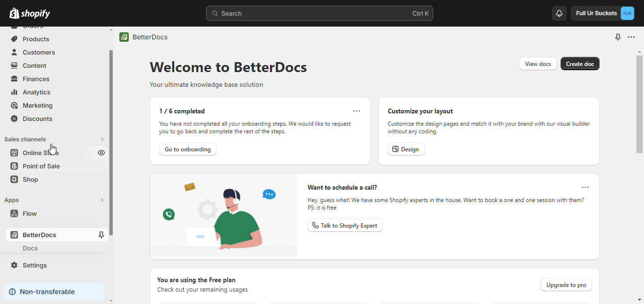The width and height of the screenshot is (644, 304).
Task: Pin the app using header pin icon
Action: (x=617, y=37)
